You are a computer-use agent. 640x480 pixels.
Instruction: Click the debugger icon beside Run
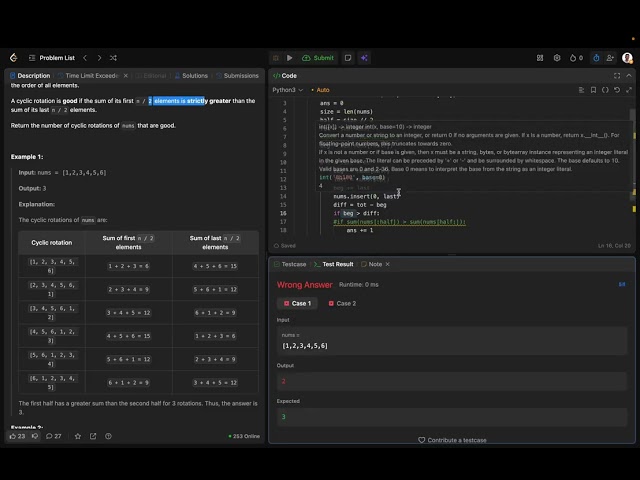click(276, 58)
